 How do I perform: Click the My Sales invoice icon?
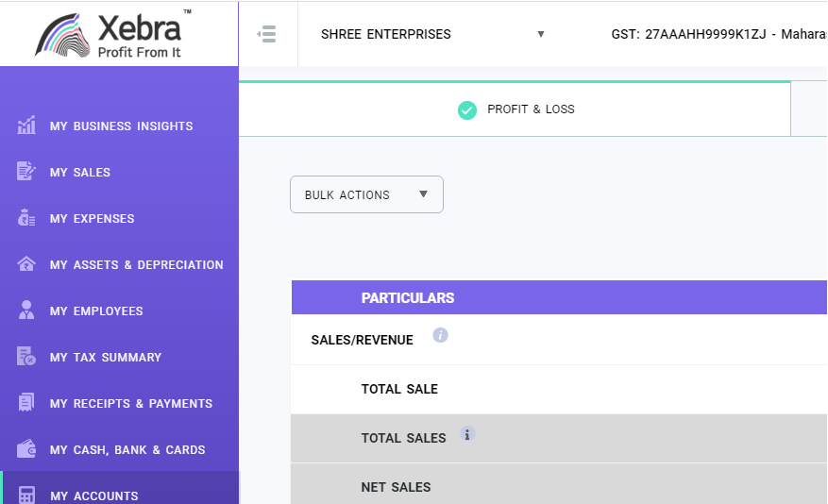pyautogui.click(x=26, y=172)
